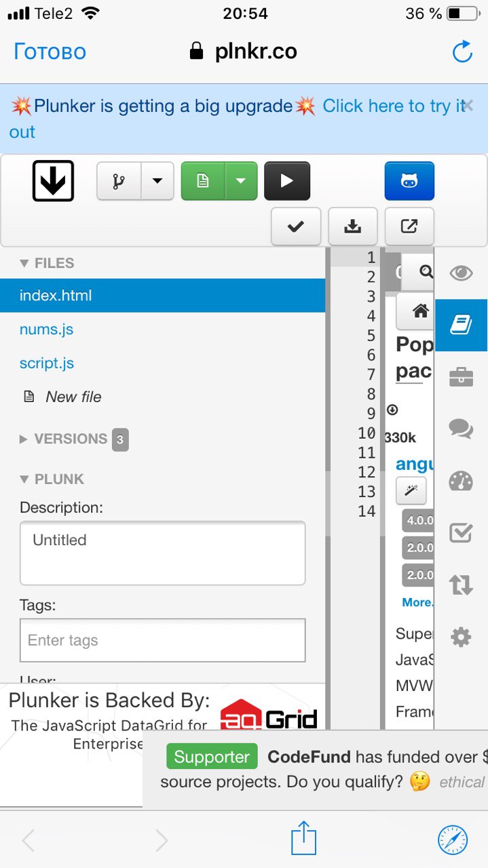488x868 pixels.
Task: Click the More link under versions
Action: [418, 602]
